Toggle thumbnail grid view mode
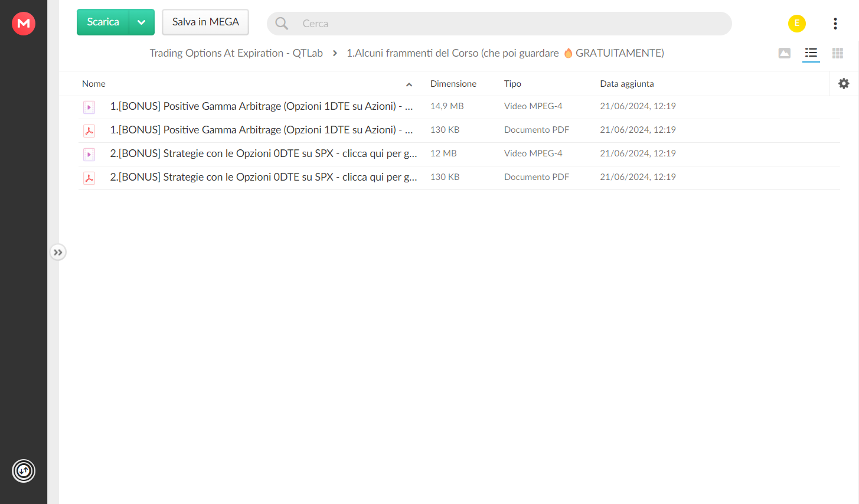 pos(838,53)
